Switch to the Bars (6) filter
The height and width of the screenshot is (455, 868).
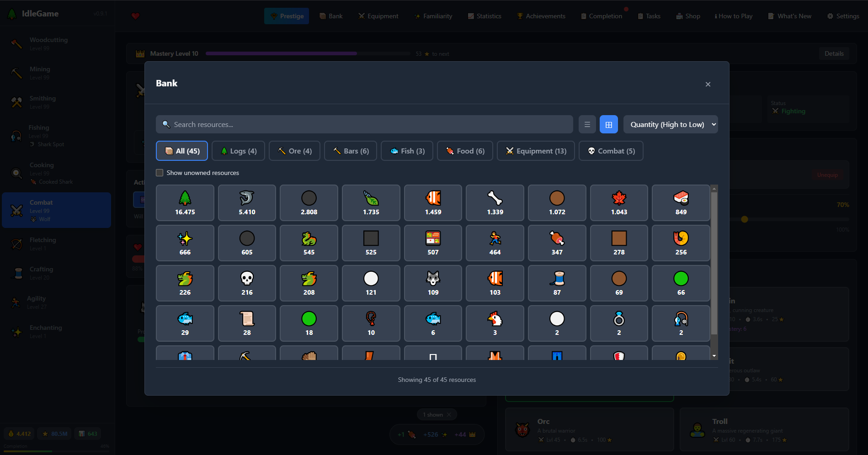click(351, 151)
